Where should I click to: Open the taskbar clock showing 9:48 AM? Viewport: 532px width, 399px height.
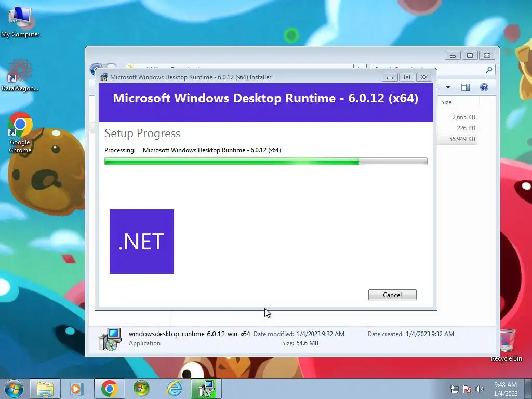coord(506,389)
